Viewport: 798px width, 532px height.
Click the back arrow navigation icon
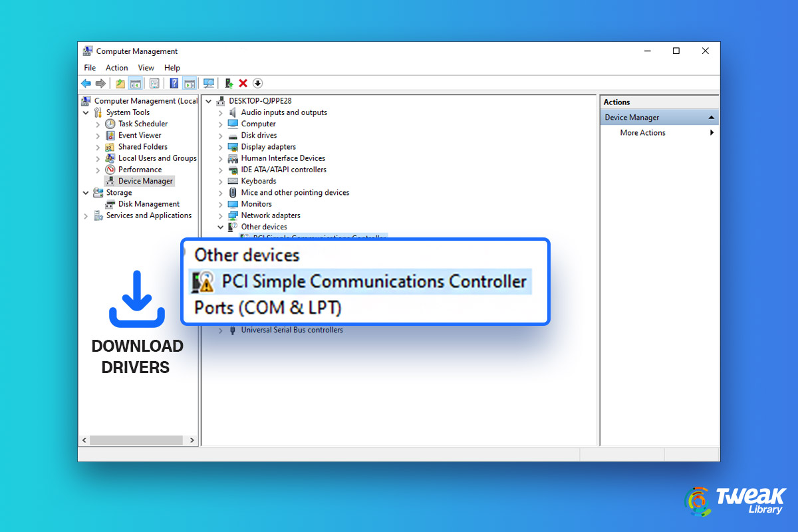click(x=86, y=82)
